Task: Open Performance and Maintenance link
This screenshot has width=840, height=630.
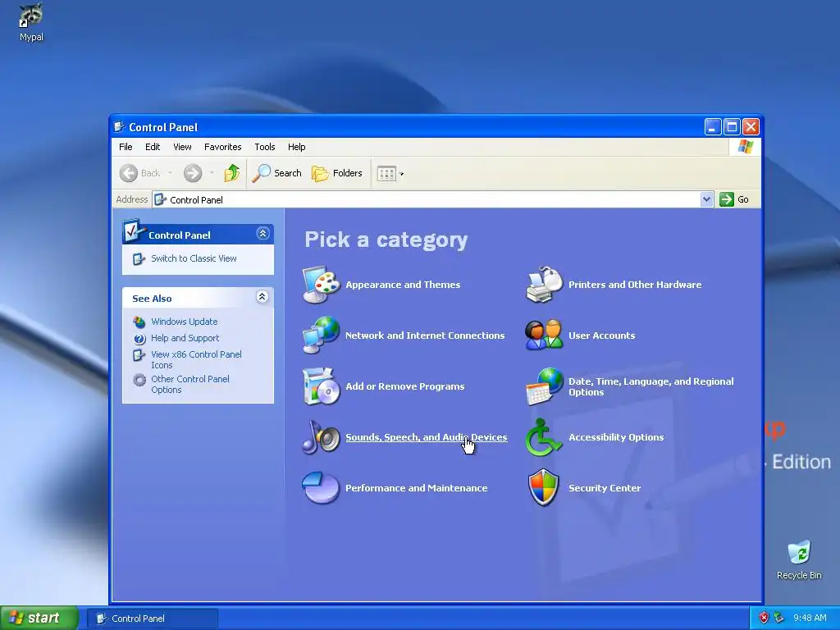Action: click(x=416, y=488)
